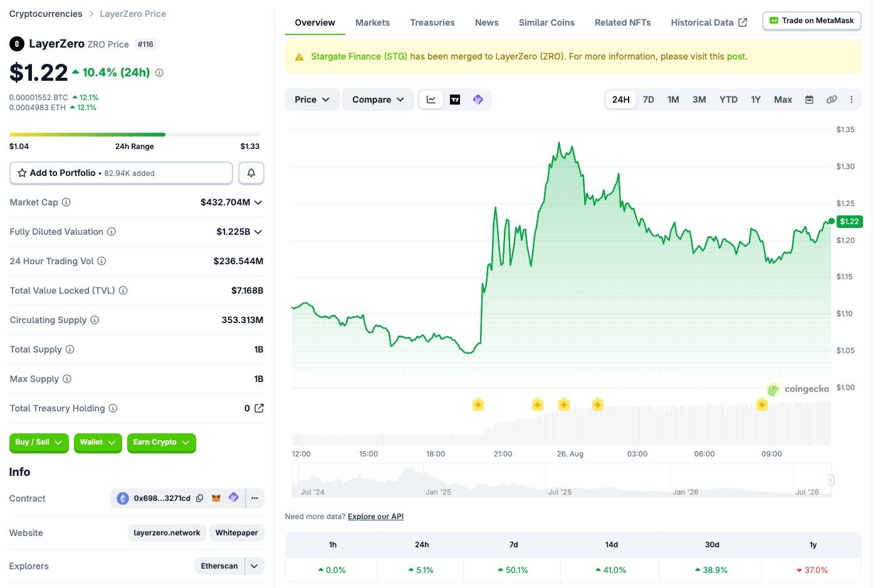
Task: Open the Wallet dropdown
Action: 98,442
